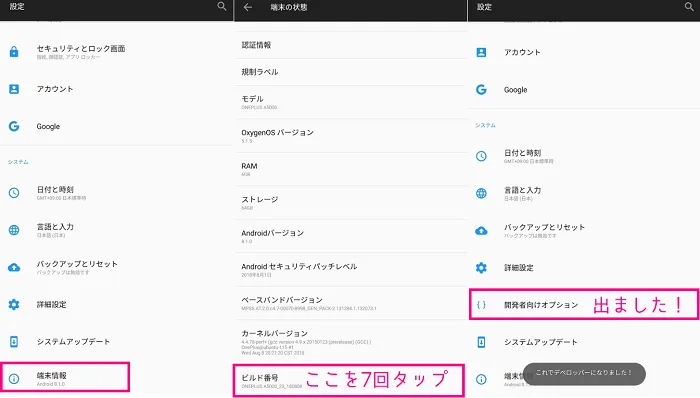Tap the clock icon for 日付と時刻 in right screenshot
The height and width of the screenshot is (398, 700).
[x=481, y=156]
